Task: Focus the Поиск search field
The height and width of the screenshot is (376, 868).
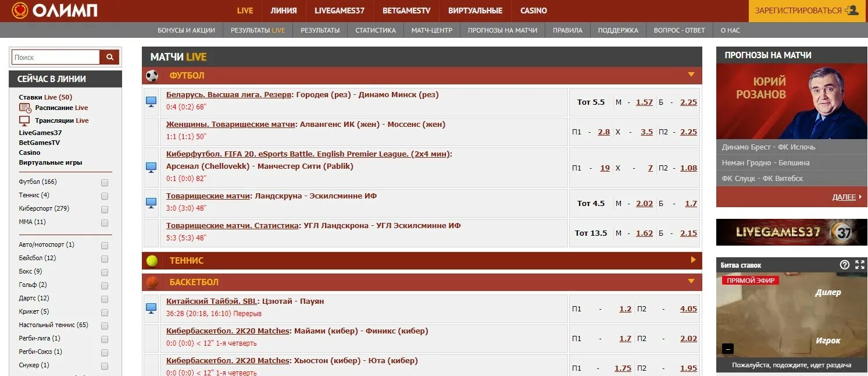Action: point(56,57)
